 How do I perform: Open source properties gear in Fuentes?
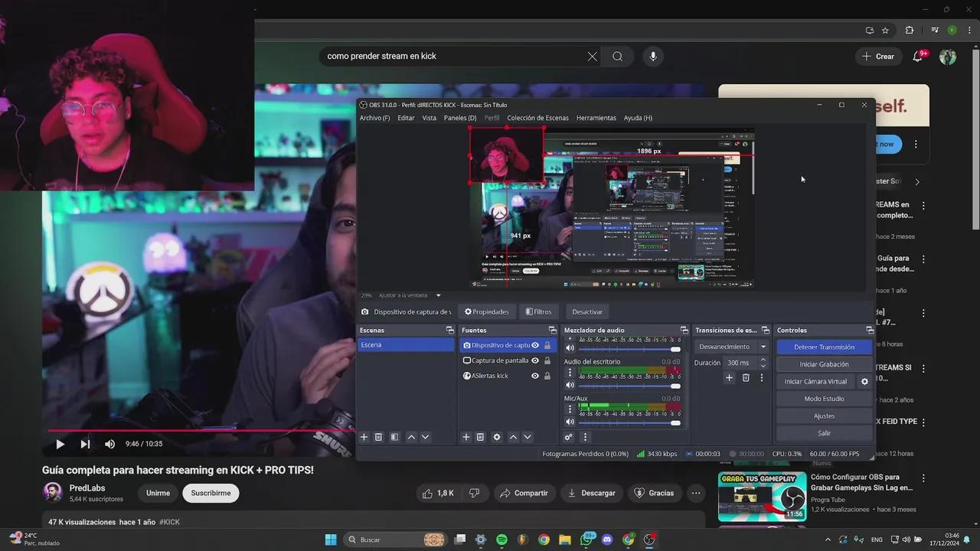tap(497, 437)
